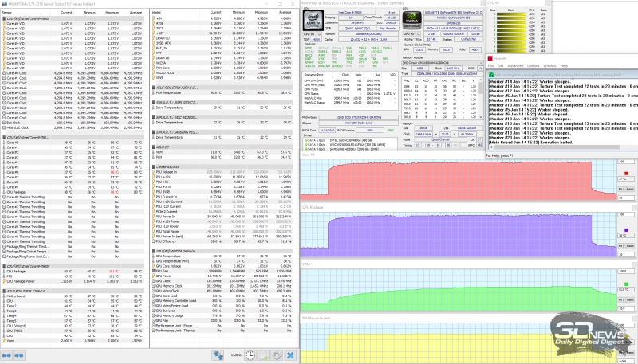Collapse the ASUS EC sensor group

tap(153, 147)
